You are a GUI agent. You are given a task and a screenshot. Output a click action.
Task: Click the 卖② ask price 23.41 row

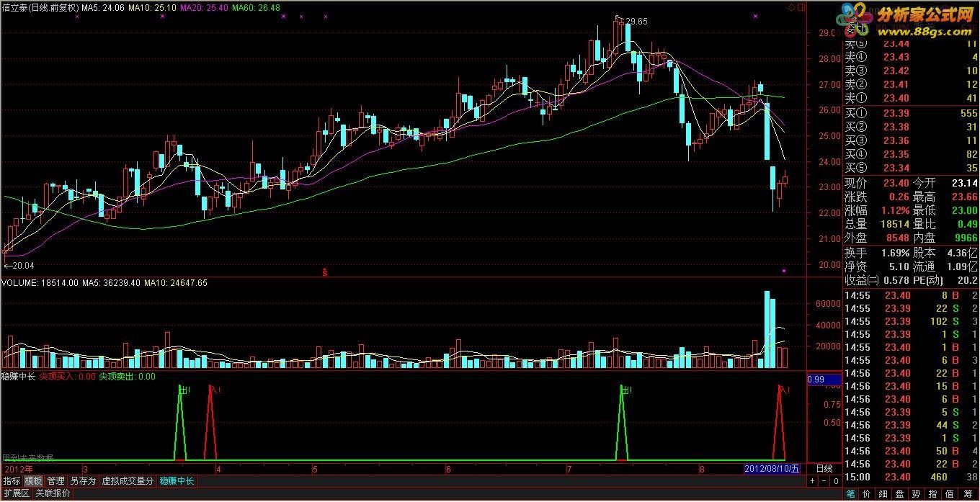tap(911, 84)
